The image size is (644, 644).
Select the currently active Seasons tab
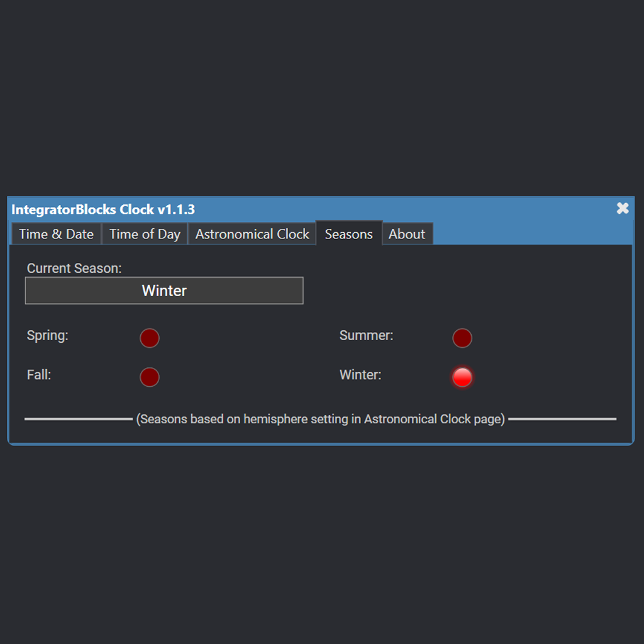tap(348, 233)
